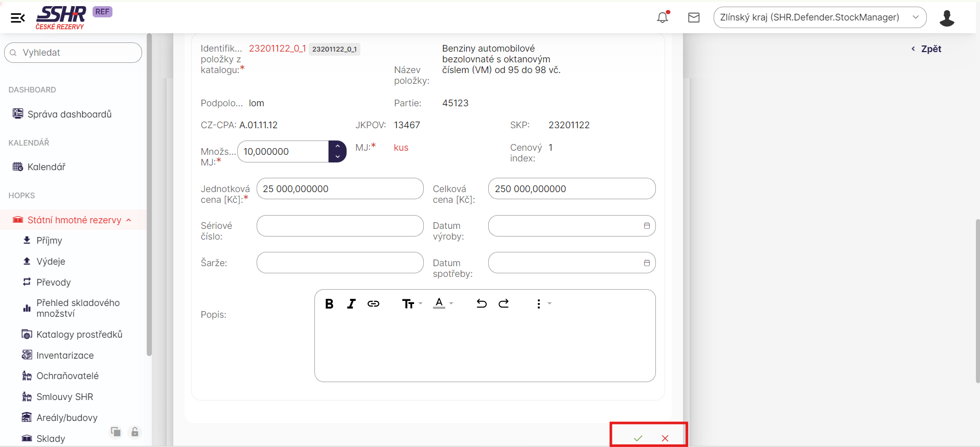980x447 pixels.
Task: Confirm the item with green checkmark
Action: click(x=638, y=438)
